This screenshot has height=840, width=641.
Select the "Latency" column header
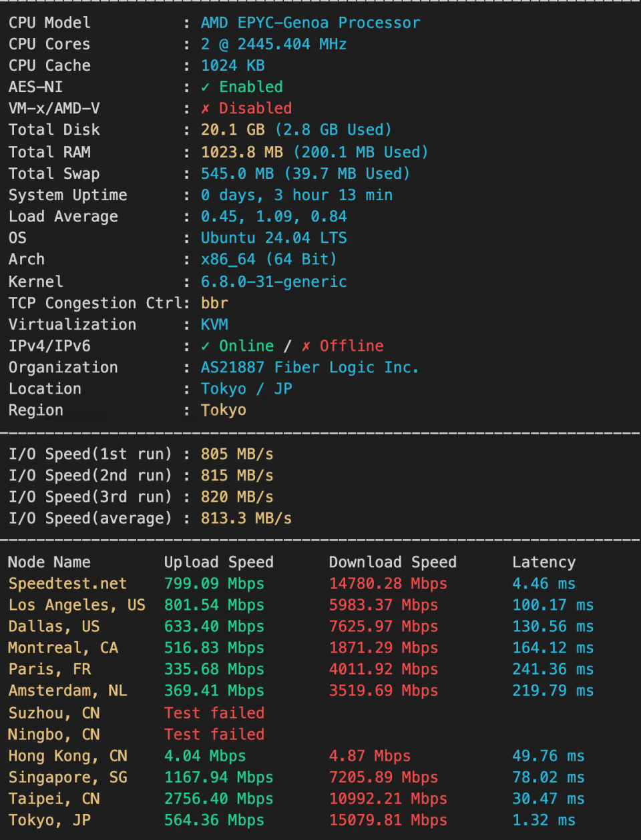click(544, 562)
